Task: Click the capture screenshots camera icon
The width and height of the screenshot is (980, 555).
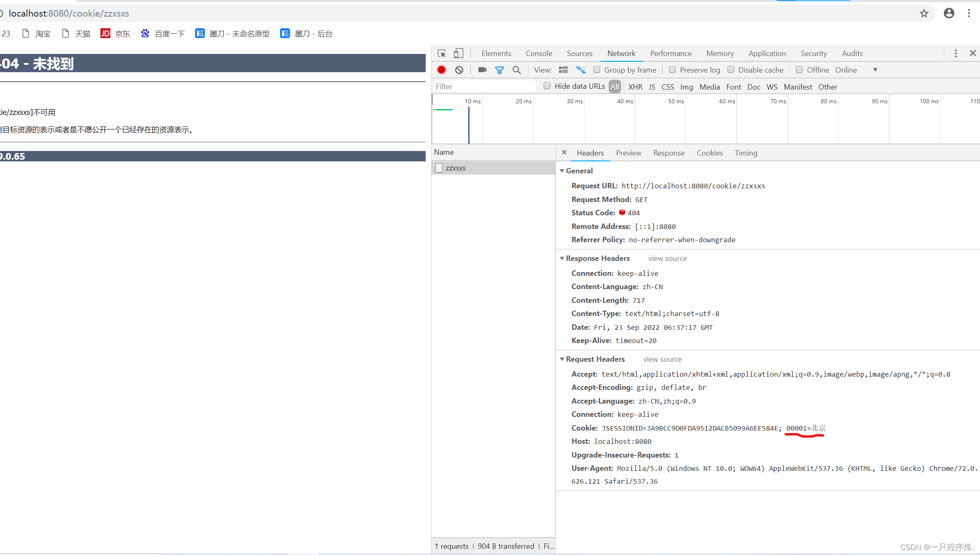Action: pos(482,70)
